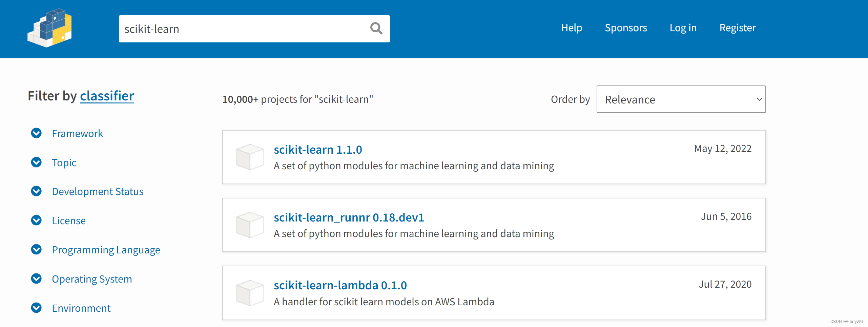Image resolution: width=868 pixels, height=327 pixels.
Task: Click inside the search input field
Action: coord(237,29)
